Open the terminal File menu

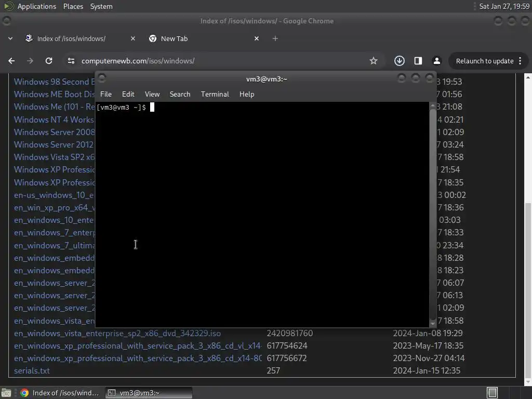[106, 95]
